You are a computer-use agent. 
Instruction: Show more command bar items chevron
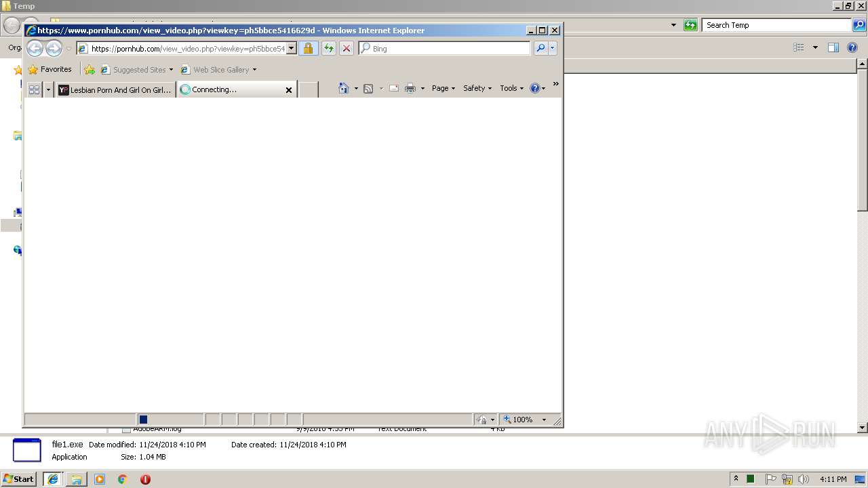coord(555,84)
